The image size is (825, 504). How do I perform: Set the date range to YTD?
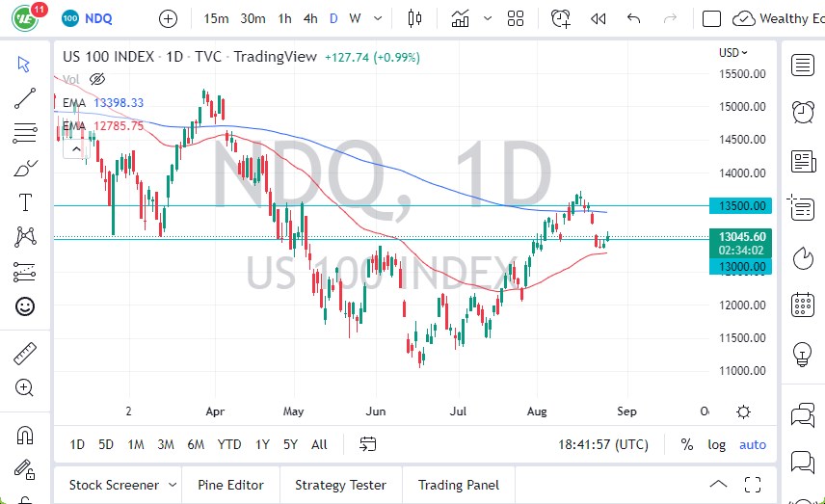pos(229,444)
